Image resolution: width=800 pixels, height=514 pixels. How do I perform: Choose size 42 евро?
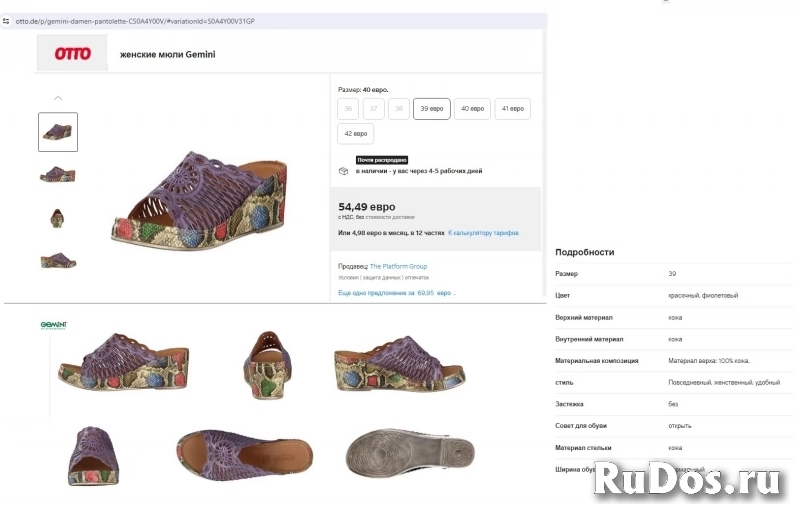click(x=356, y=133)
